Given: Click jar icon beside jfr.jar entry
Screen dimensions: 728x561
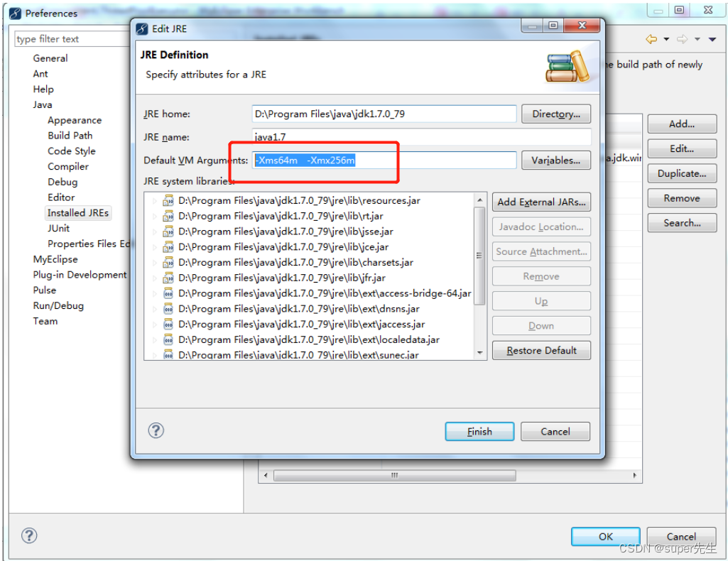Looking at the screenshot, I should click(168, 278).
